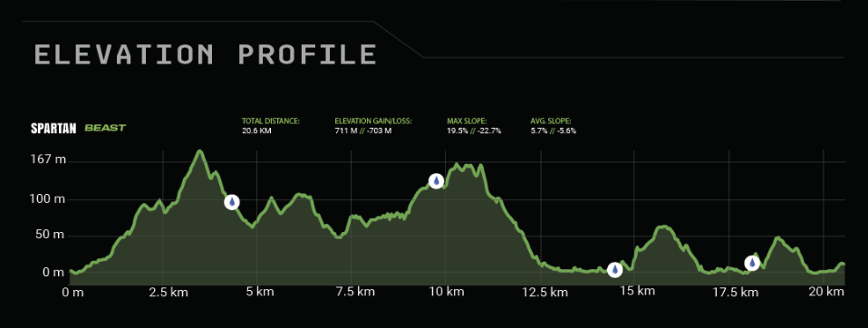Screen dimensions: 868x328
Task: Select the ELEVATION PROFILE heading
Action: point(206,54)
